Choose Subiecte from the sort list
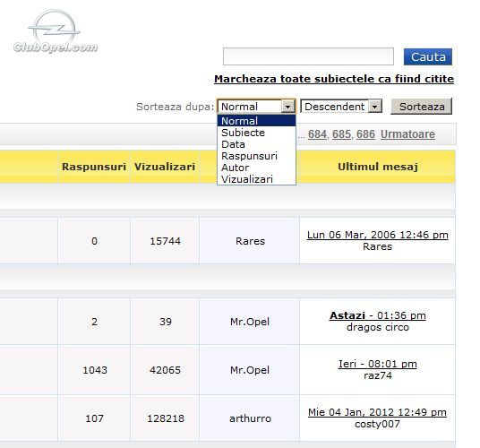Screen dimensions: 480x448 click(256, 133)
